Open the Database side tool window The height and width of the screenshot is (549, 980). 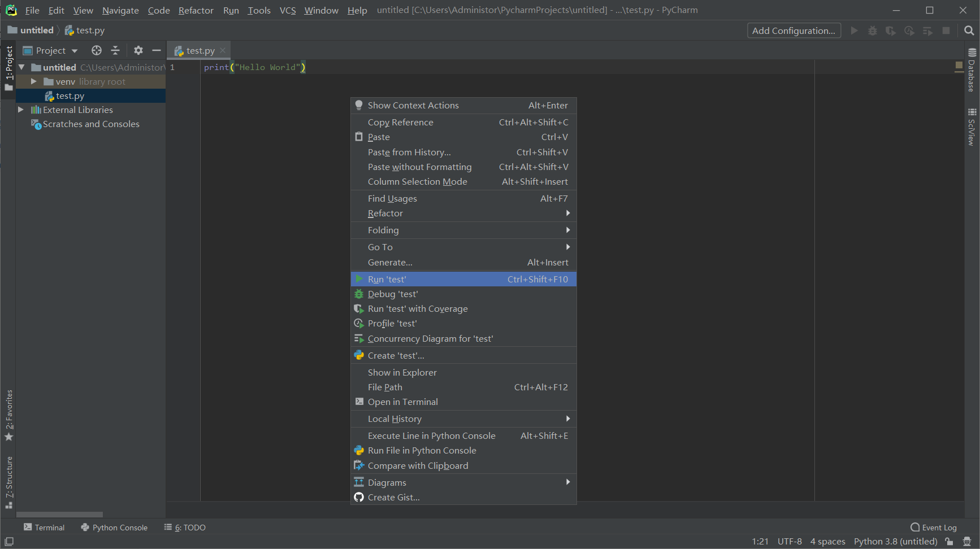972,71
